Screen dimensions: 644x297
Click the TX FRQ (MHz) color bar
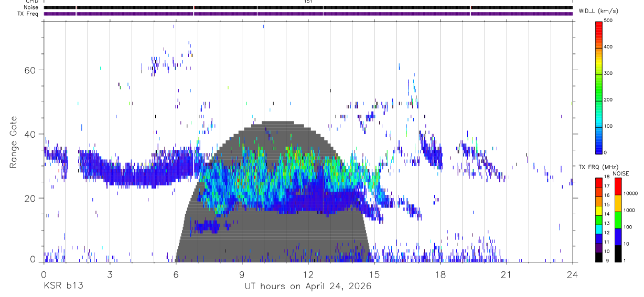pos(599,219)
